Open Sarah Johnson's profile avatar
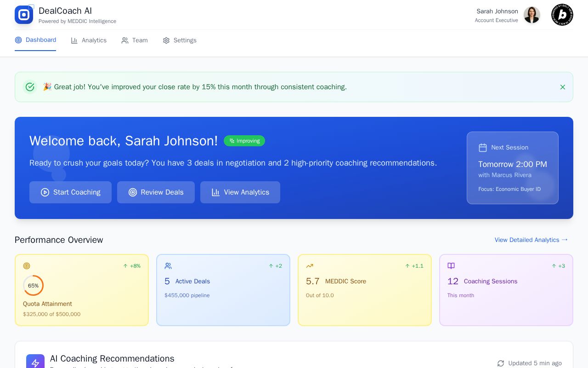 coord(532,15)
